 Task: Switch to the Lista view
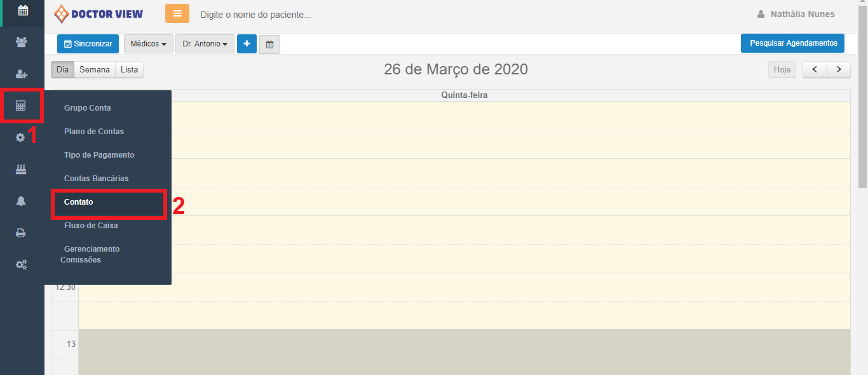129,69
